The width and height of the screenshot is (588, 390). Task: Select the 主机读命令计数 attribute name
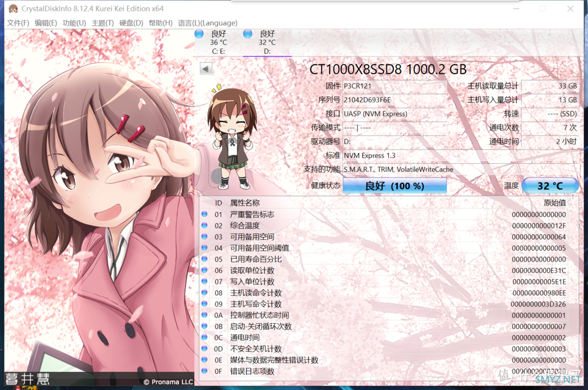click(256, 293)
